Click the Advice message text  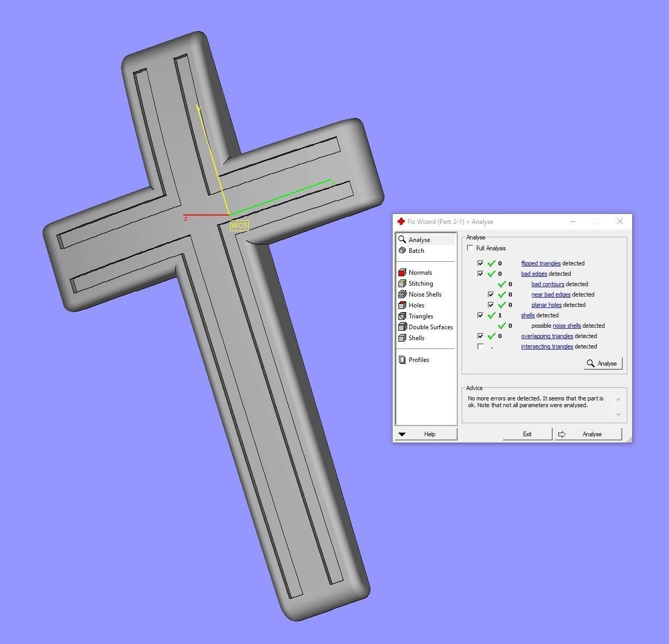coord(536,401)
